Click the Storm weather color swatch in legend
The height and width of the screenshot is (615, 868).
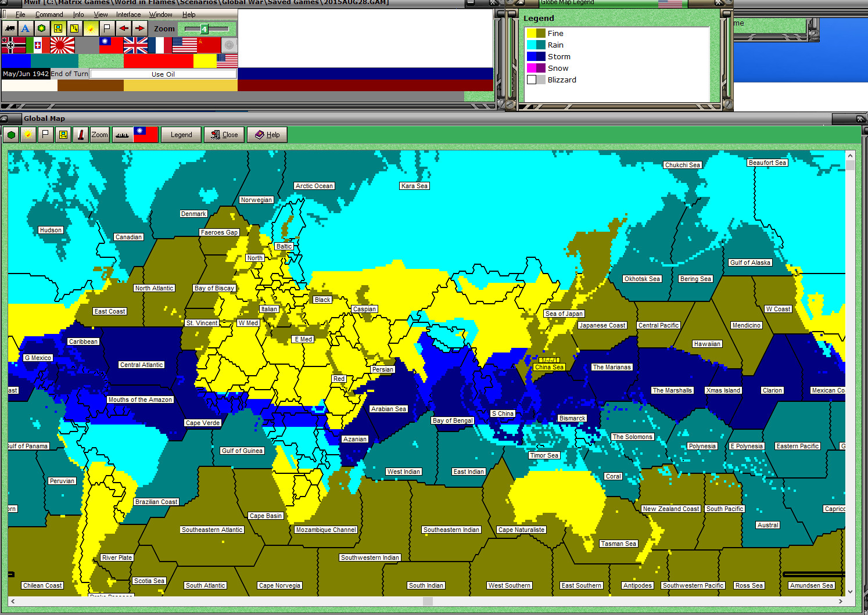536,57
